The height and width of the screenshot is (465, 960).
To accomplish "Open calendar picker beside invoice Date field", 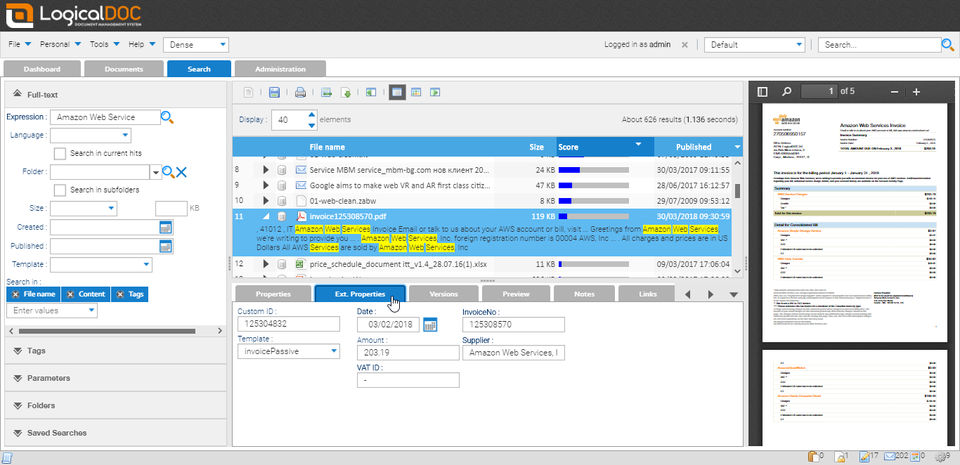I will pos(430,324).
